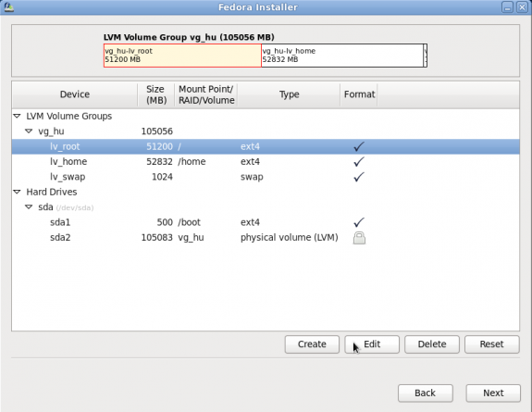Image resolution: width=532 pixels, height=412 pixels.
Task: Select the lv_swap row
Action: tap(266, 177)
